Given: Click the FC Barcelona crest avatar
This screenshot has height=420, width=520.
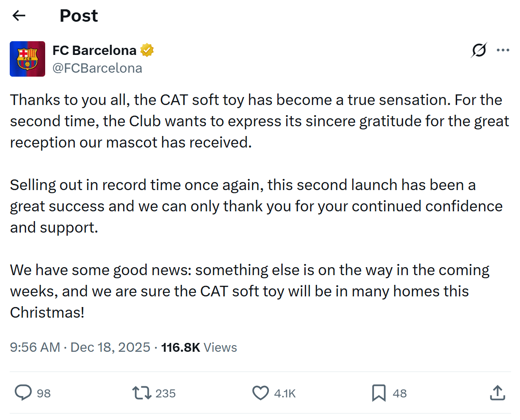Looking at the screenshot, I should 27,59.
